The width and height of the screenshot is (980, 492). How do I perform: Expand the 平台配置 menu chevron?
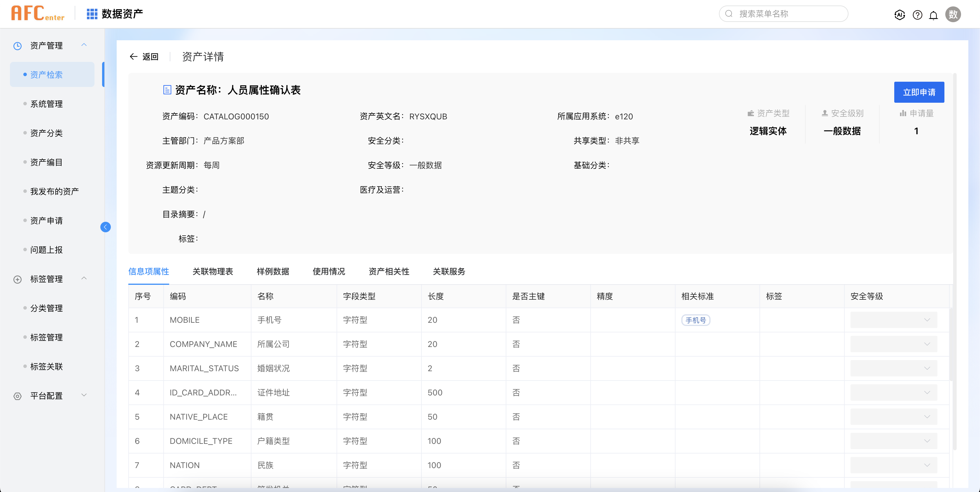click(x=84, y=395)
